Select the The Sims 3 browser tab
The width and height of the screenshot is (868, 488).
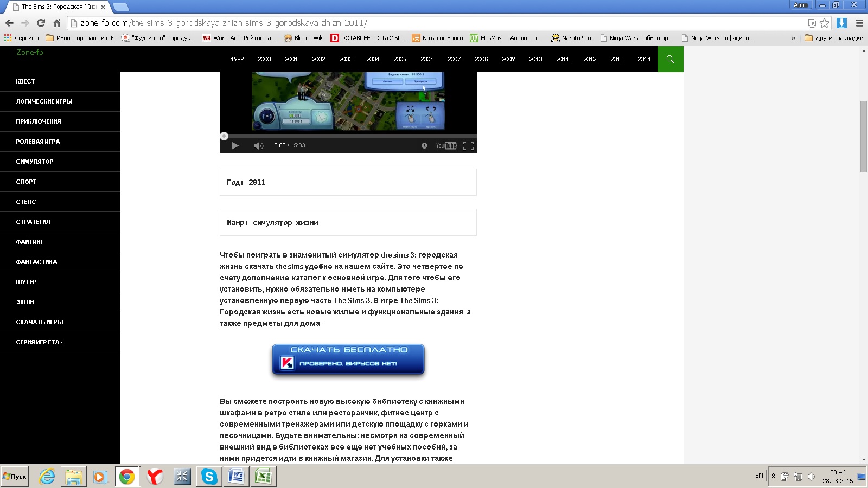click(x=58, y=7)
